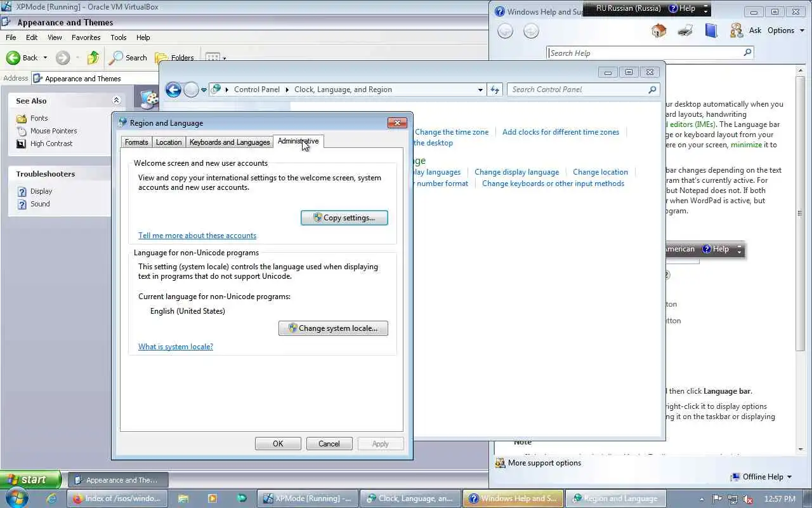Expand Control Panel address bar dropdown
This screenshot has height=508, width=812.
480,90
